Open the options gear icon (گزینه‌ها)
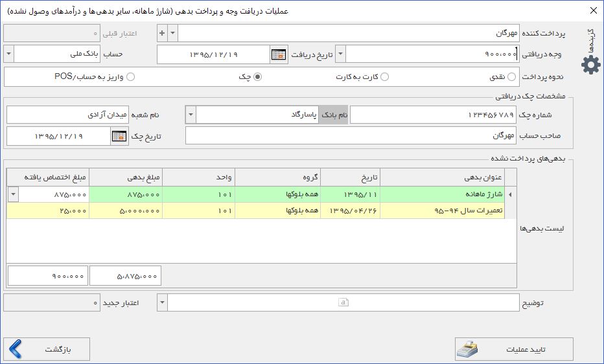The height and width of the screenshot is (364, 604). tap(591, 65)
